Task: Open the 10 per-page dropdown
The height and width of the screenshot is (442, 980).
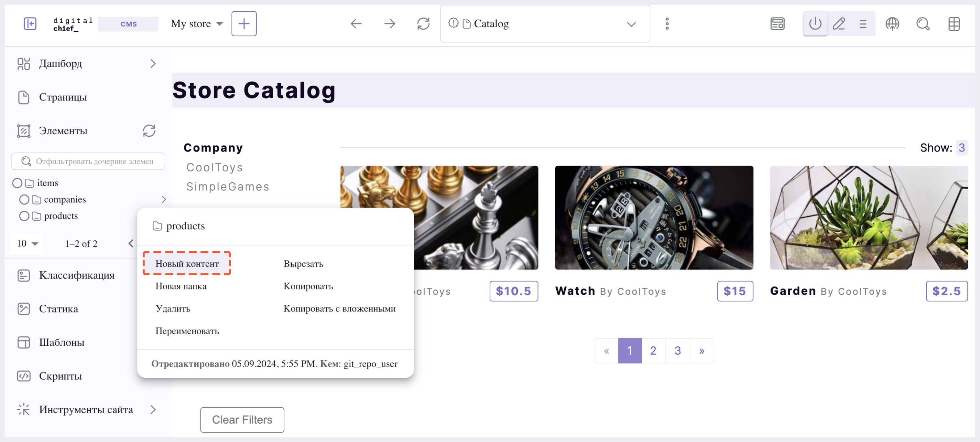Action: click(x=27, y=244)
